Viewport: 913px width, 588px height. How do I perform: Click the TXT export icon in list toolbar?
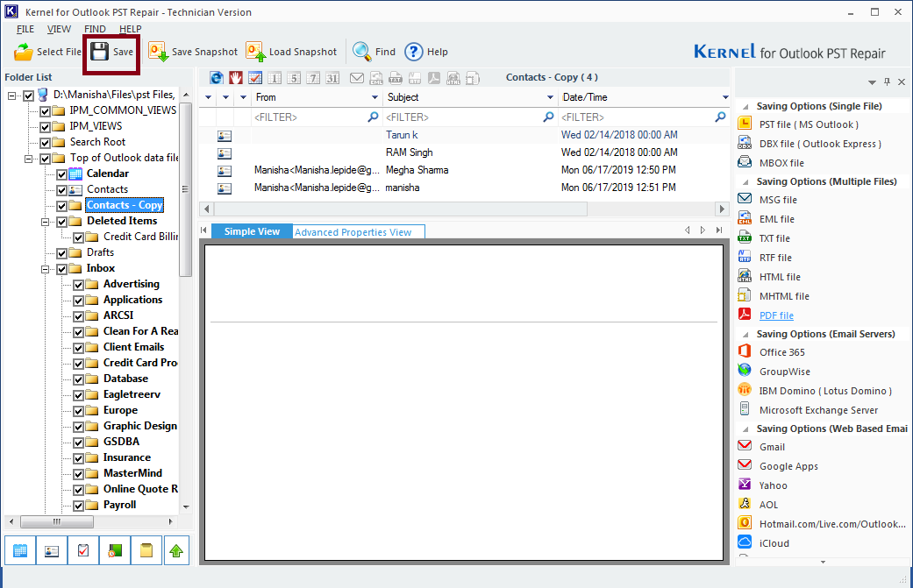pos(396,78)
